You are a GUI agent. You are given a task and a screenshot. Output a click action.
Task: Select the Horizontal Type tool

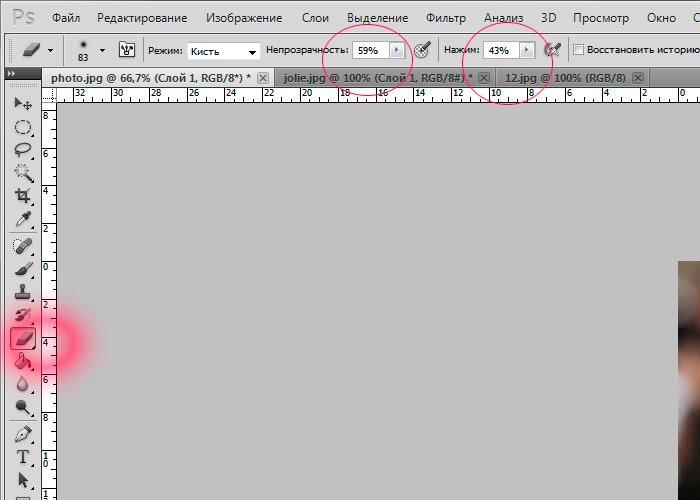23,457
